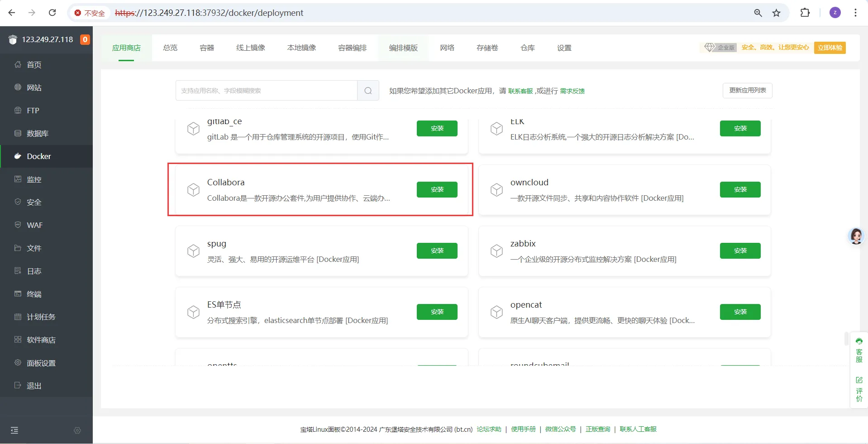Open the 使用手册 footer link

point(523,429)
